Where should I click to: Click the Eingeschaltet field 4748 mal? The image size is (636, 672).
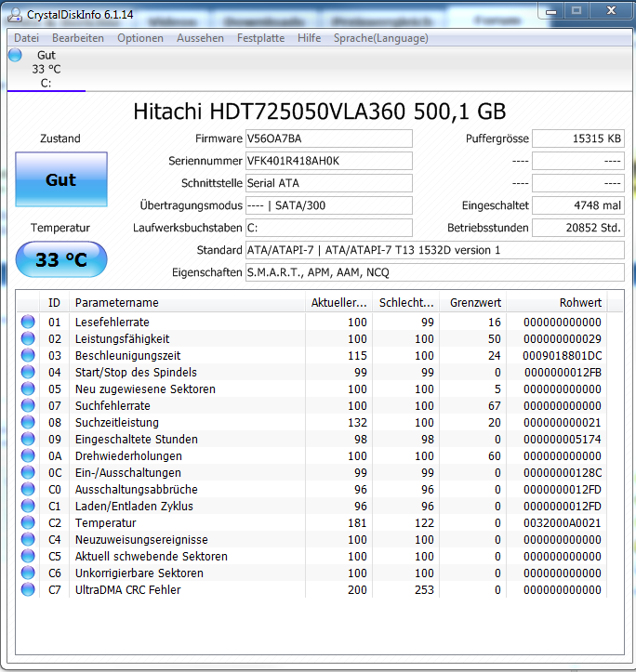(578, 205)
